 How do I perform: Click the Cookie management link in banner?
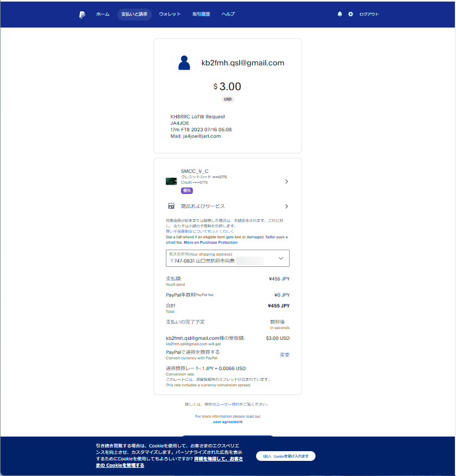pos(170,462)
